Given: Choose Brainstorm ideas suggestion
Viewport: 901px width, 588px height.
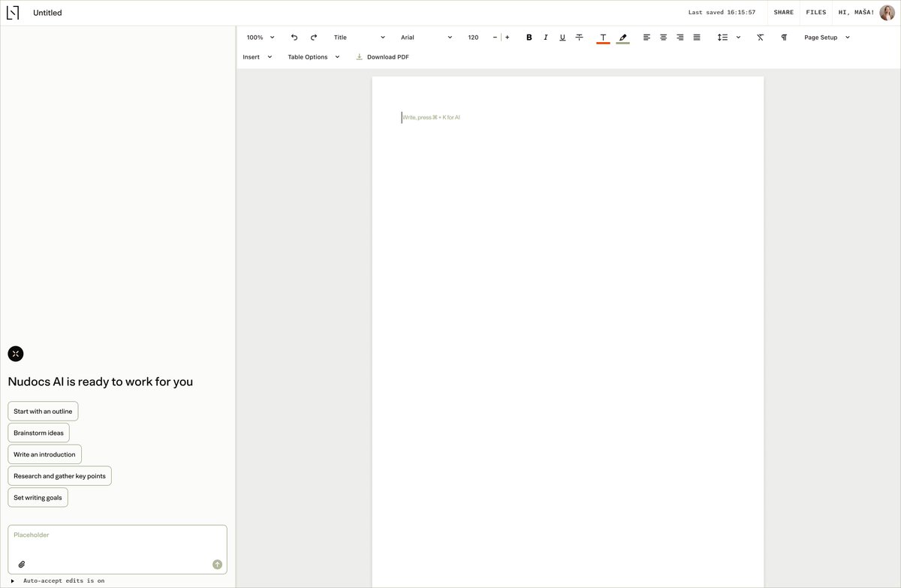Looking at the screenshot, I should (38, 433).
